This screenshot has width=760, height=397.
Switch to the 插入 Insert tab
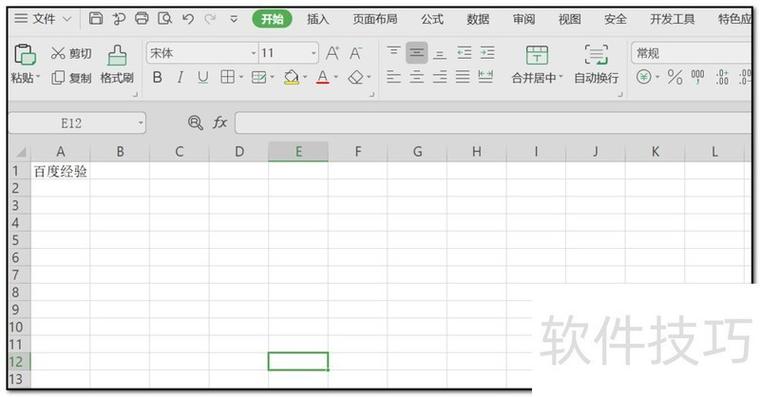[x=318, y=19]
